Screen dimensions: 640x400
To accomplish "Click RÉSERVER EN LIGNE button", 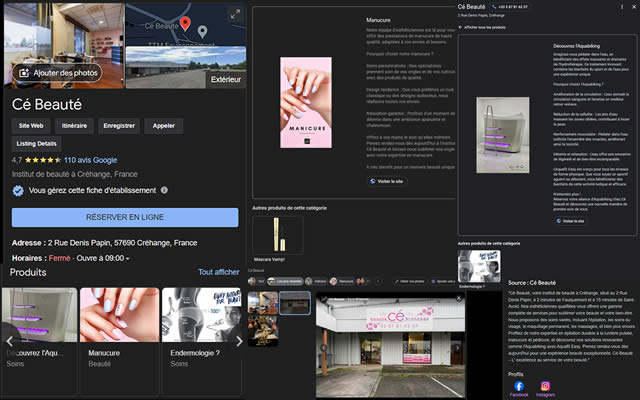I will (125, 217).
